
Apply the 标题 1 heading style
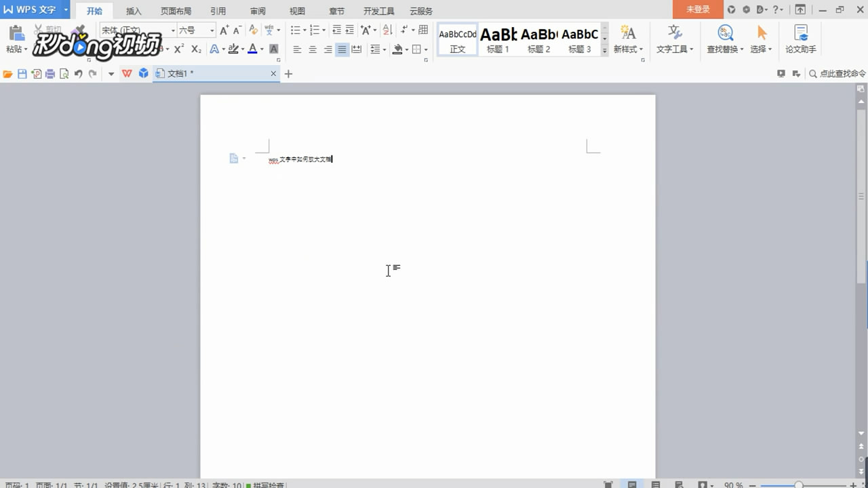498,40
